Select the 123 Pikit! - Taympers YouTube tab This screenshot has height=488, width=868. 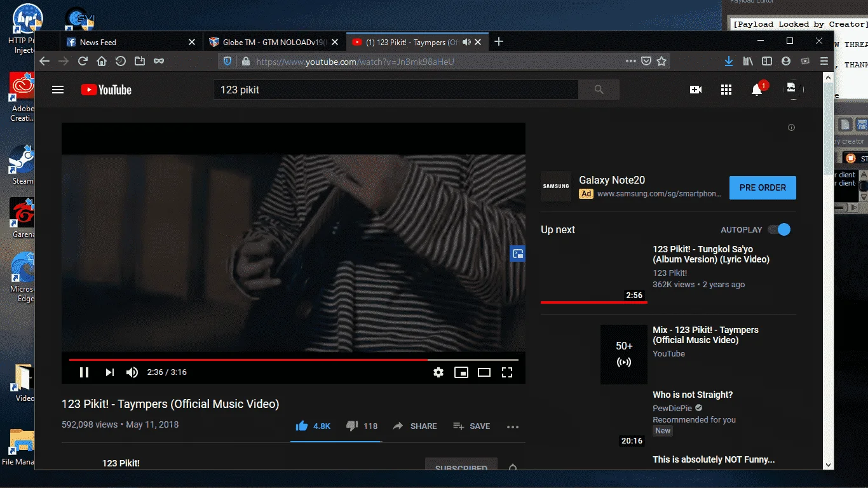(x=410, y=42)
